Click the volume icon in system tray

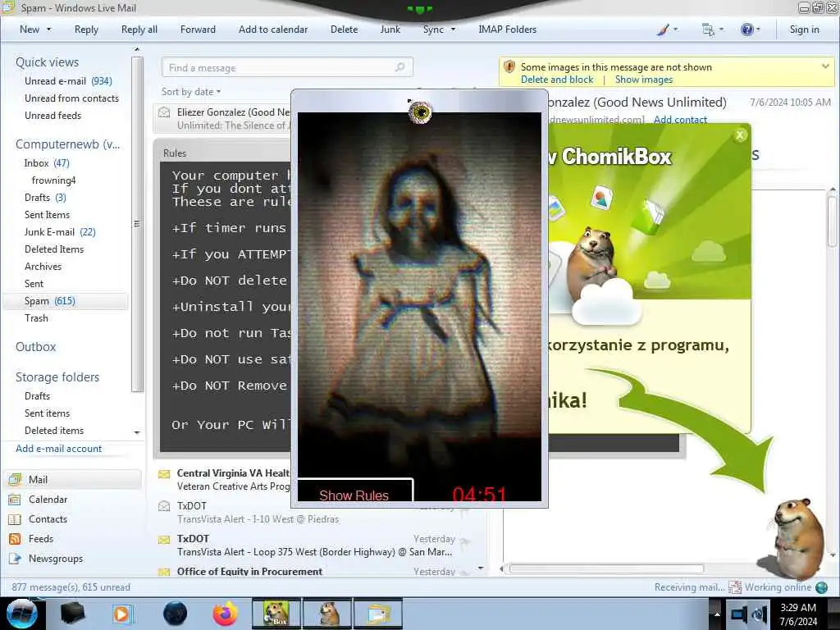point(759,614)
